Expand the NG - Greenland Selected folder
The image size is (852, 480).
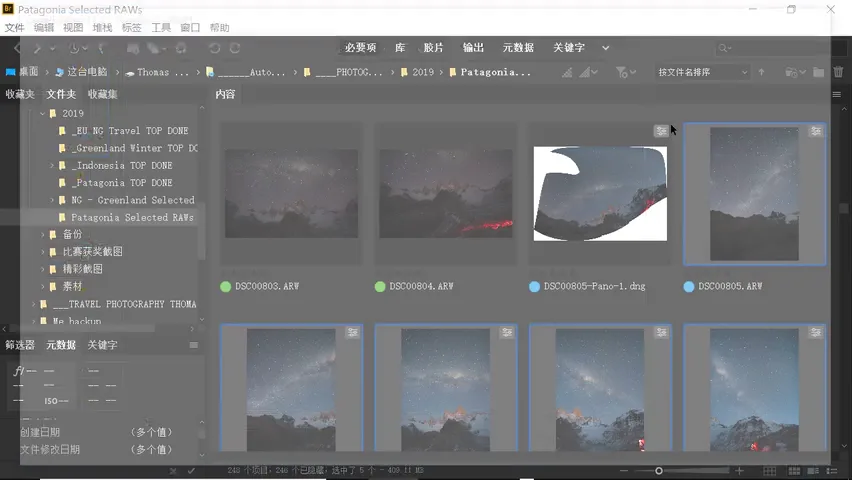52,200
